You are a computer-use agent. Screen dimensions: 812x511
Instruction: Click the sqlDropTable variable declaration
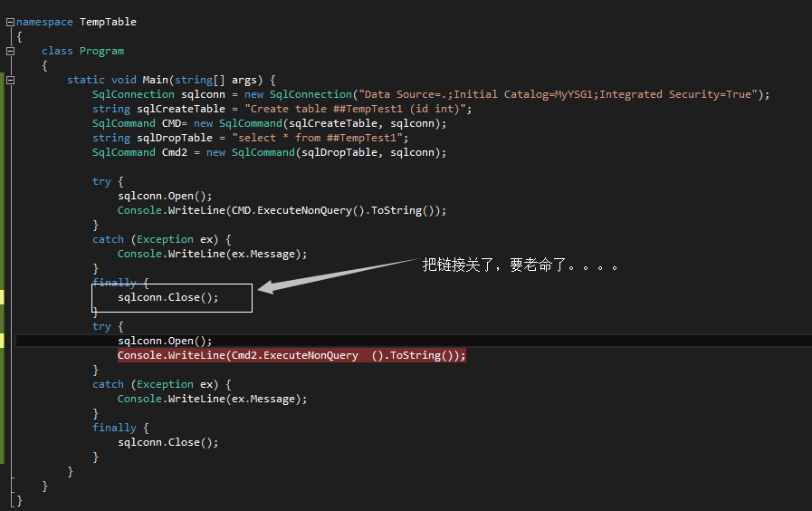click(175, 138)
